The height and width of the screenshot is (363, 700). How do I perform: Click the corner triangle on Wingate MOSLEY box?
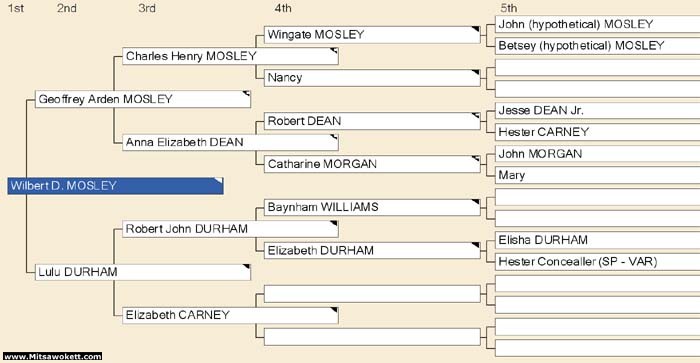point(475,29)
